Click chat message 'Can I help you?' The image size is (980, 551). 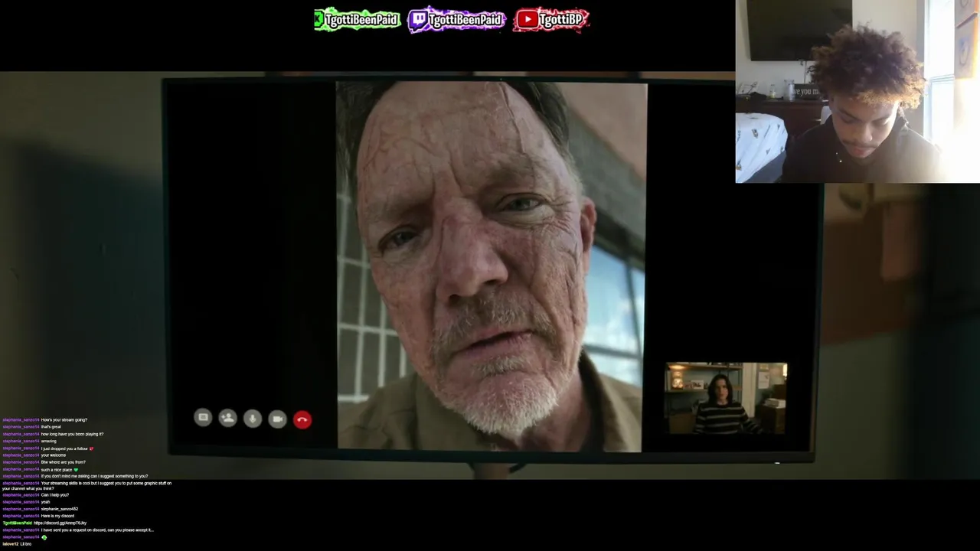(x=55, y=495)
